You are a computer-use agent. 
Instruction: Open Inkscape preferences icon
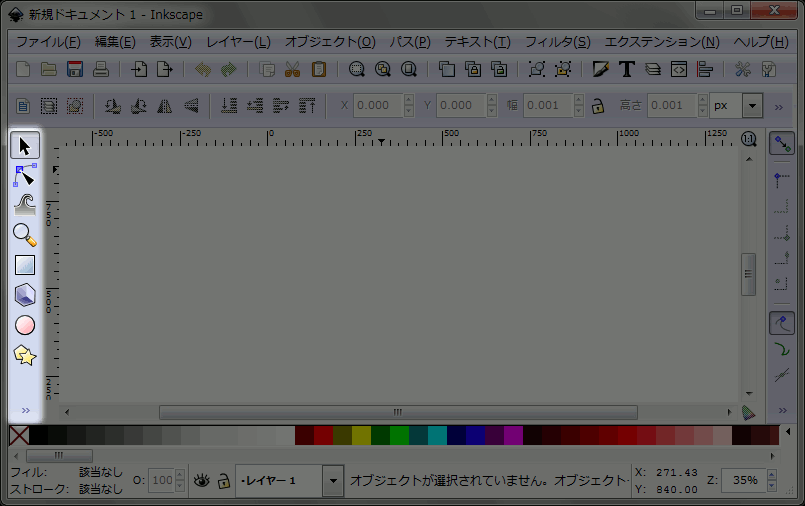click(x=743, y=69)
